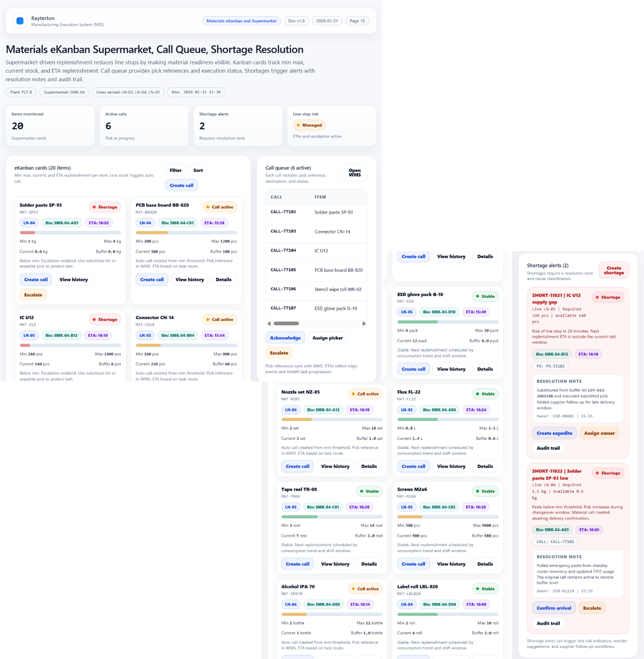644x659 pixels.
Task: Open the Filter for eKanban cards
Action: 176,170
